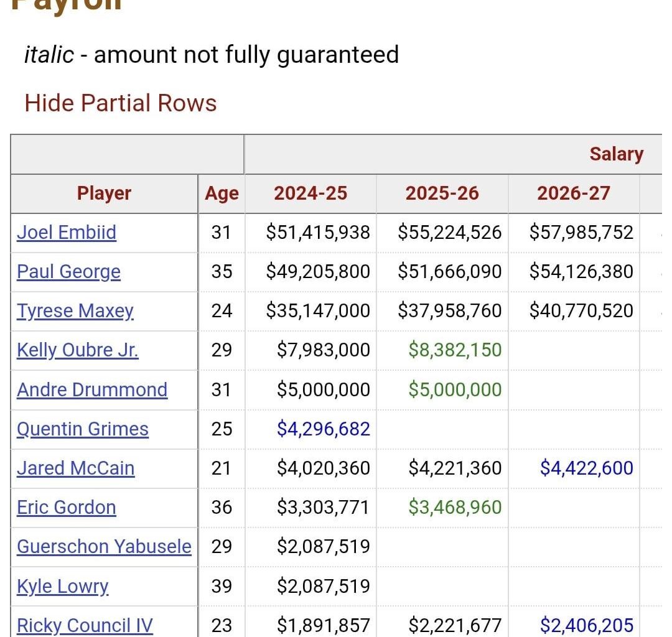Image resolution: width=672 pixels, height=637 pixels.
Task: Open Joel Embiid's player page
Action: click(x=65, y=233)
